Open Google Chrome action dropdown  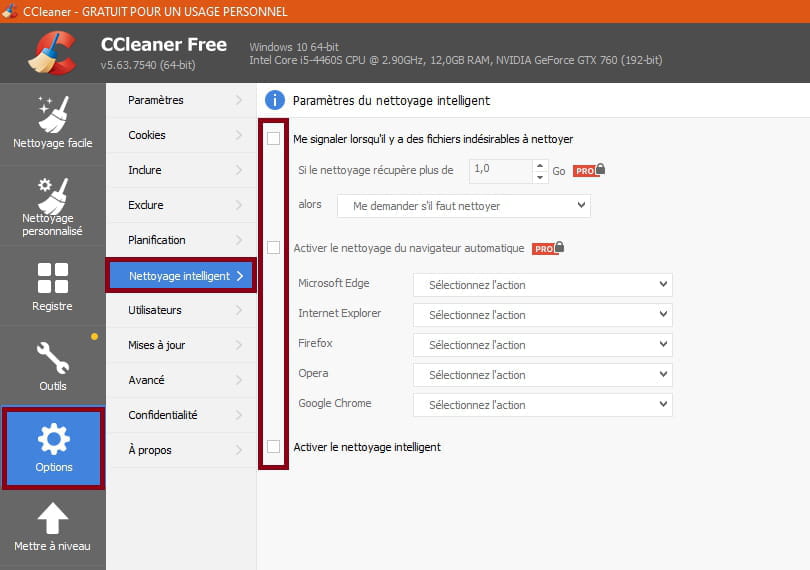click(x=542, y=405)
